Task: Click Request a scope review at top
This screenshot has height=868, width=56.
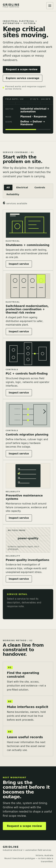Action: point(21,69)
